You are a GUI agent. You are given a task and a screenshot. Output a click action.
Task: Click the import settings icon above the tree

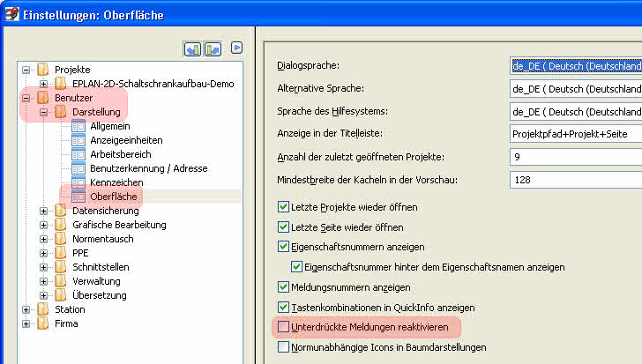coord(192,49)
